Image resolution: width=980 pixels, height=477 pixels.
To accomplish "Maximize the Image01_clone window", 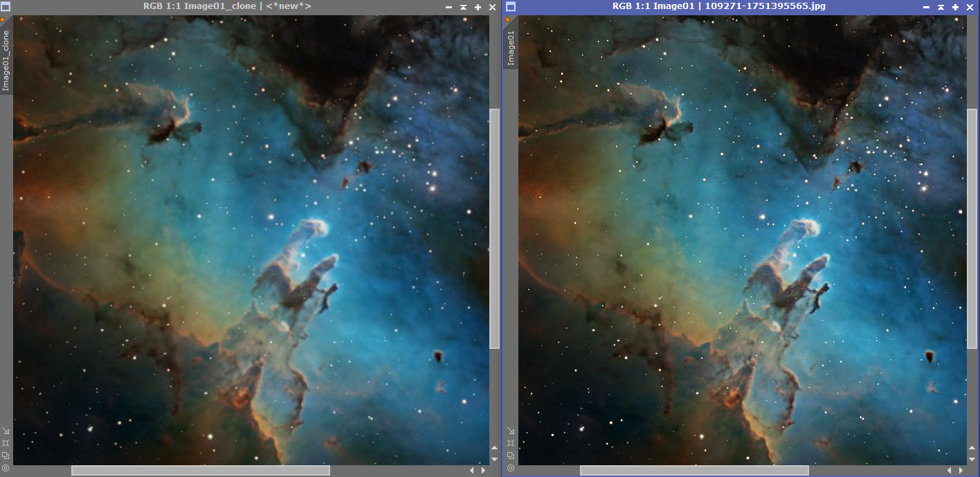I will click(x=478, y=7).
